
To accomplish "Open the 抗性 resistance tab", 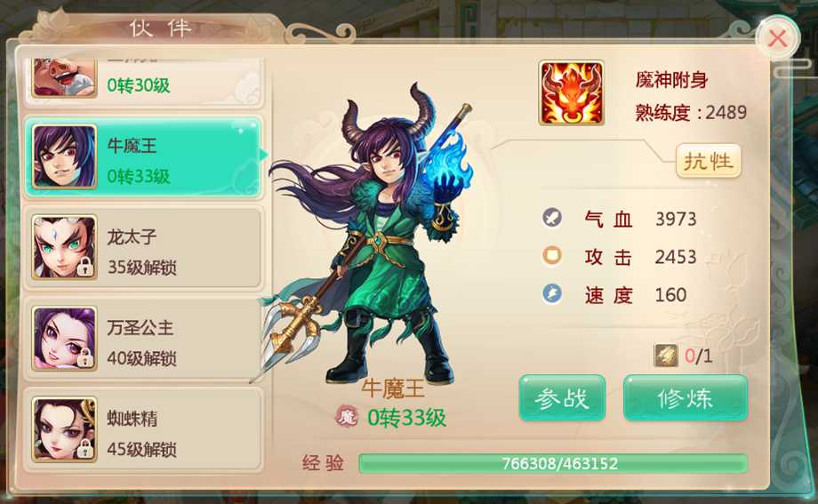I will click(x=709, y=161).
